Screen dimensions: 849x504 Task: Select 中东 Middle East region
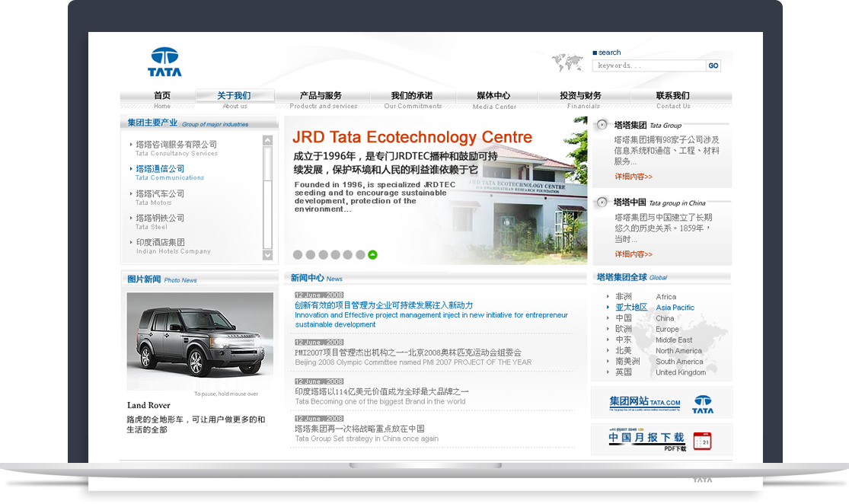653,340
